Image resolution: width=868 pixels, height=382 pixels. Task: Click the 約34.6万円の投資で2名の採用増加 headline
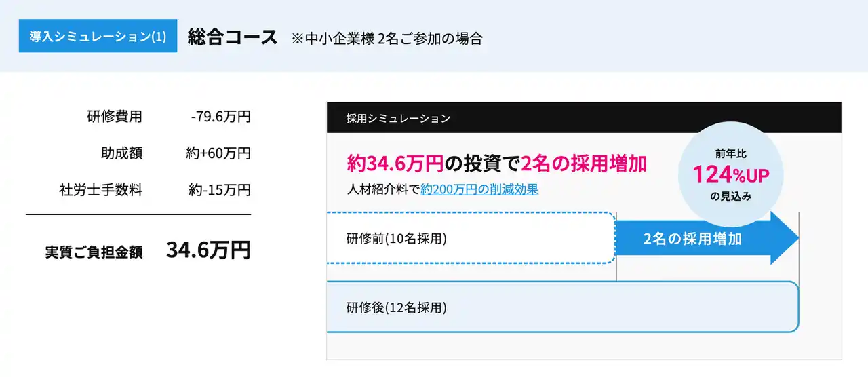(496, 163)
